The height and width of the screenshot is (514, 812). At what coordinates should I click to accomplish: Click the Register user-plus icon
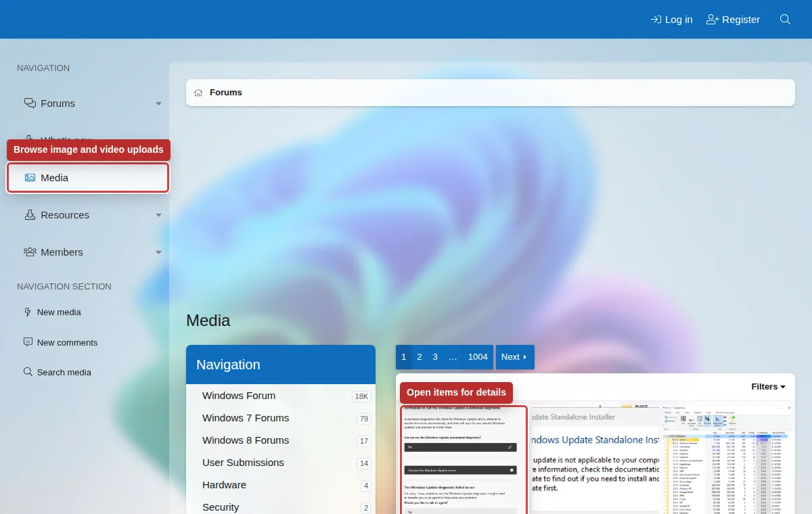tap(713, 20)
